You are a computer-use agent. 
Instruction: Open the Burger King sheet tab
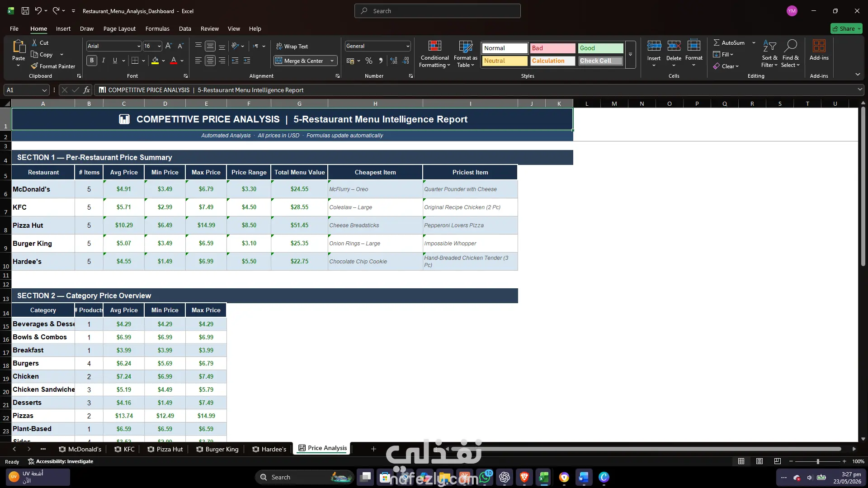coord(217,449)
